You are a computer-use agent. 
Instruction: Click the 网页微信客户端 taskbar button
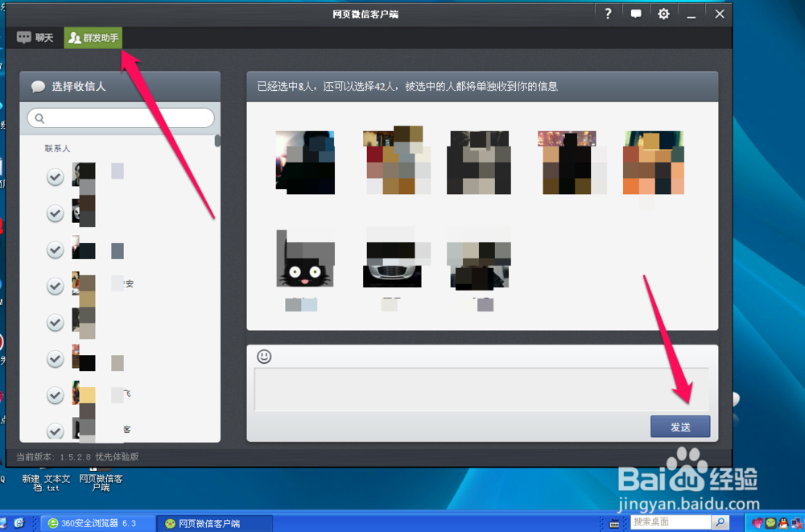click(214, 523)
